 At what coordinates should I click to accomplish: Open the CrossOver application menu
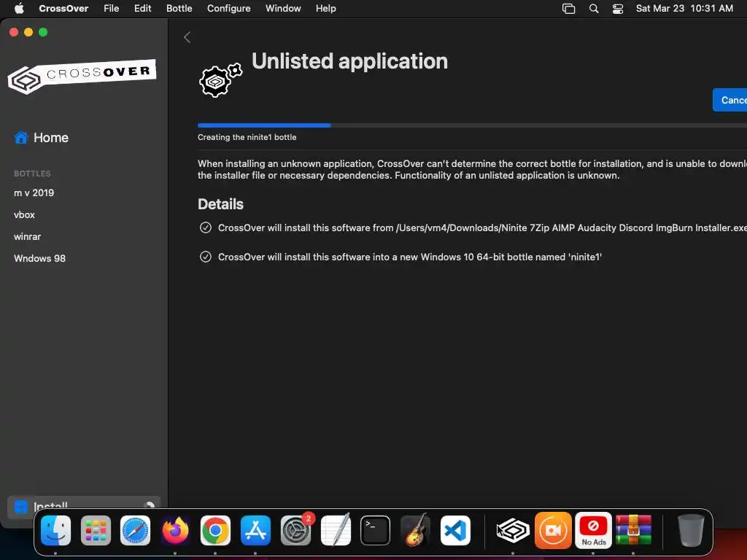[x=63, y=9]
